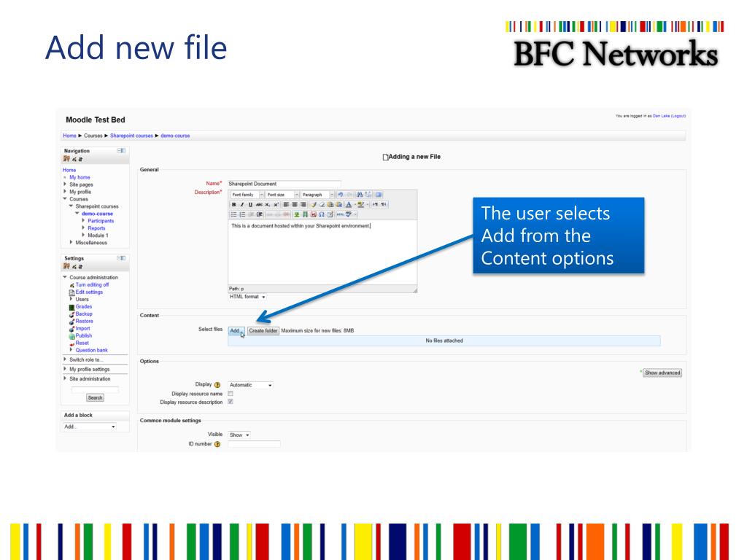Click the Question bank link
This screenshot has width=747, height=560.
(x=91, y=350)
